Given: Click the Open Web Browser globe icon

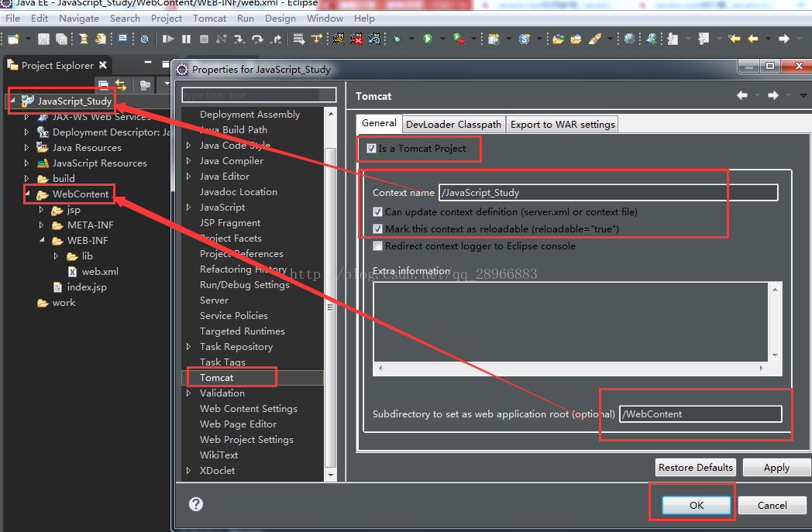Looking at the screenshot, I should coord(629,39).
